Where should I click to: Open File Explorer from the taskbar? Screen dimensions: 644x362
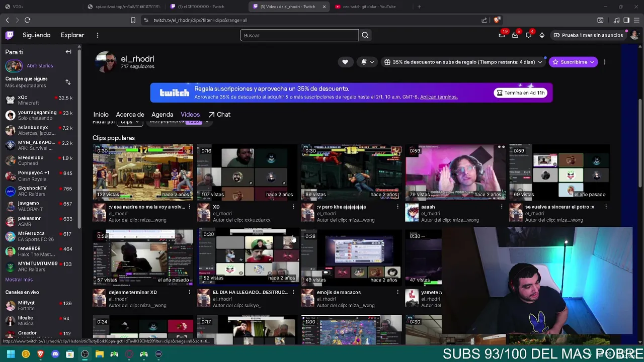point(100,354)
